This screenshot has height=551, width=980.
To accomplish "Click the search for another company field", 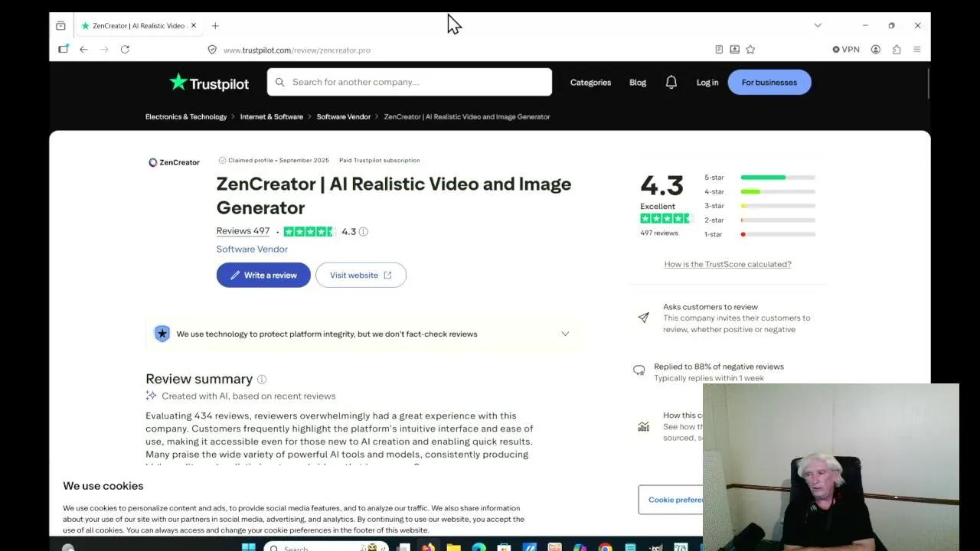I will point(410,82).
